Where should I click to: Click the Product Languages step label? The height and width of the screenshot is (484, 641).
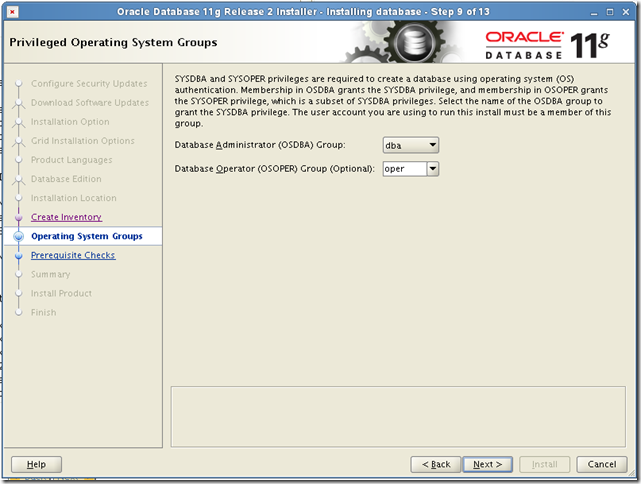coord(72,160)
